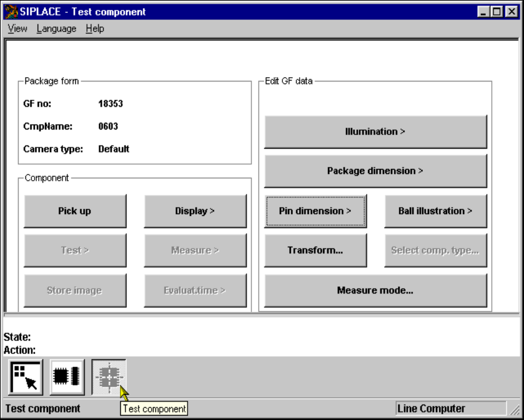This screenshot has width=524, height=420.
Task: Open the Display submenu button
Action: pos(195,211)
